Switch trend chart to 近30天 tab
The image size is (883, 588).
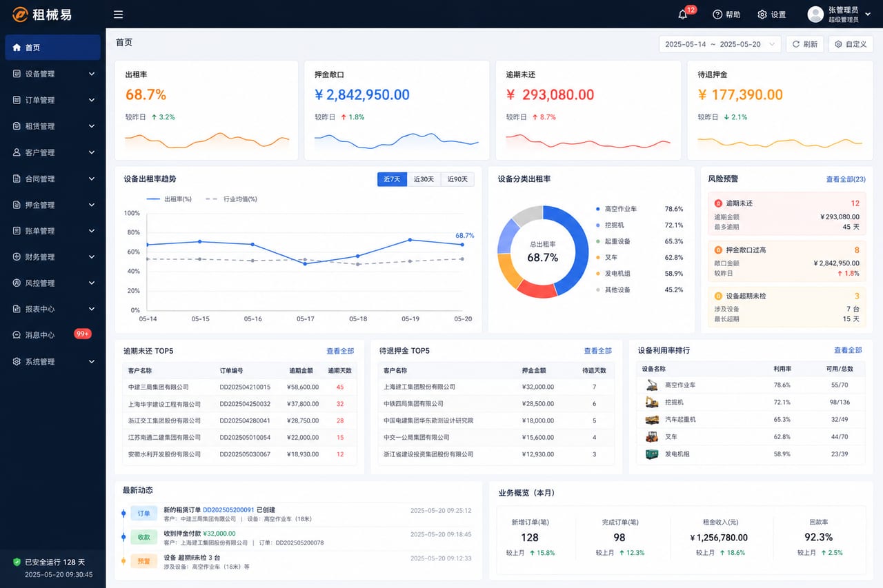click(424, 179)
